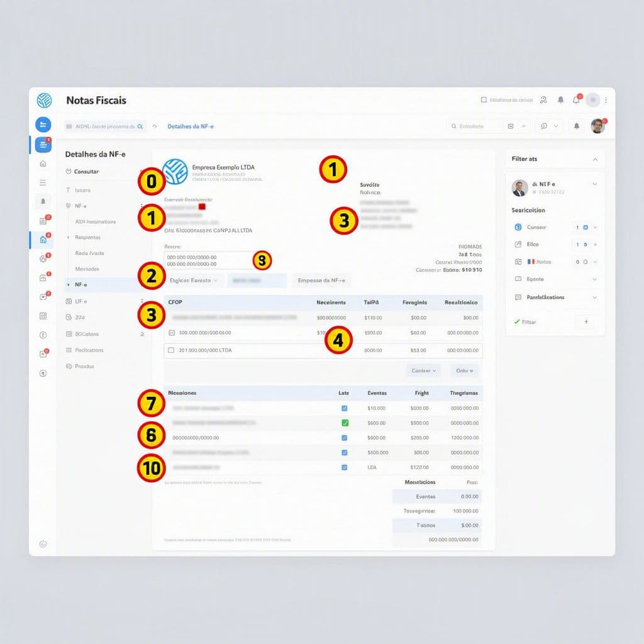
Task: Click the Gobr button
Action: (x=465, y=370)
